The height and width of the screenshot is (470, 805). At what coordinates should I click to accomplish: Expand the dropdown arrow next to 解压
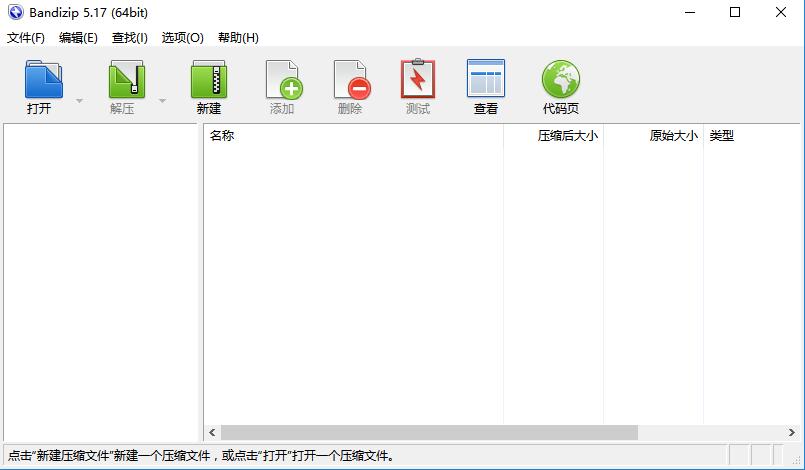(162, 101)
